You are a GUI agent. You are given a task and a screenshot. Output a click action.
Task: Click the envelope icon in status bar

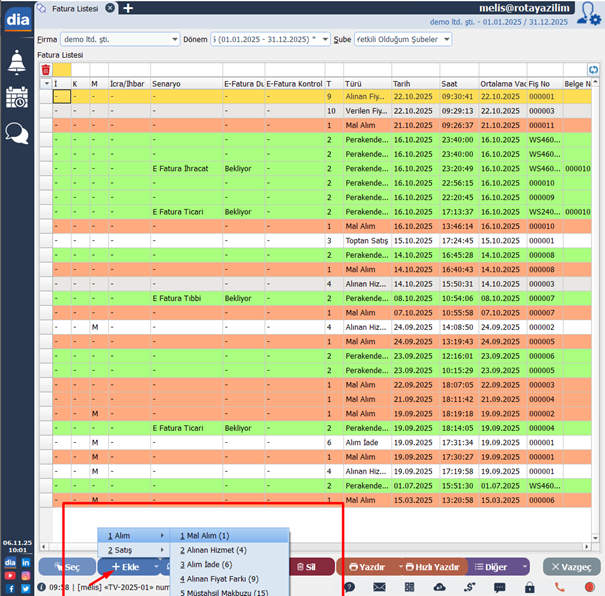pos(379,587)
